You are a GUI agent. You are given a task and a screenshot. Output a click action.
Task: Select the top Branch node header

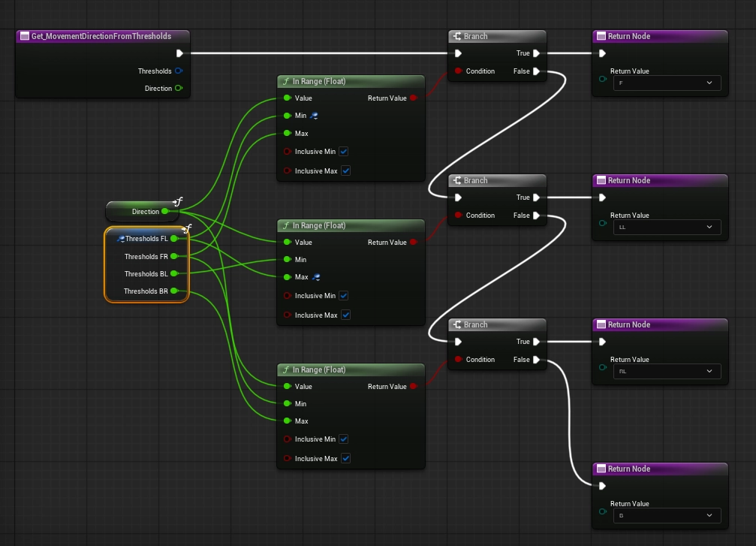click(497, 36)
